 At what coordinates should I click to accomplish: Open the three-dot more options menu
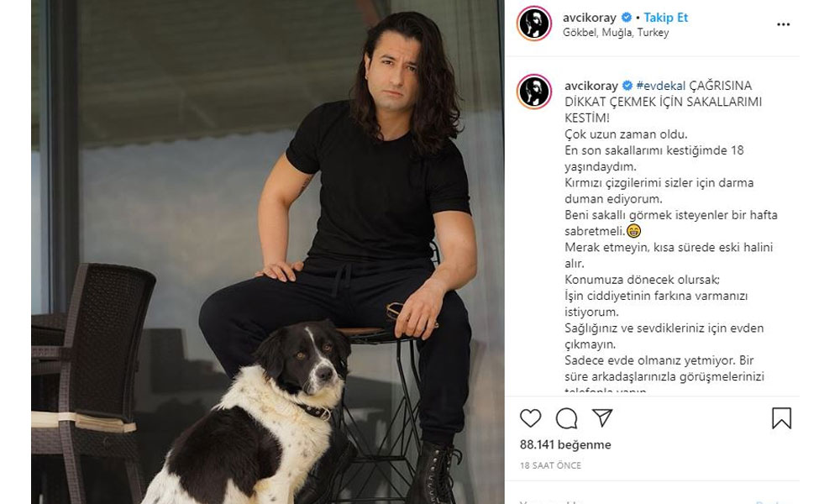pyautogui.click(x=783, y=24)
